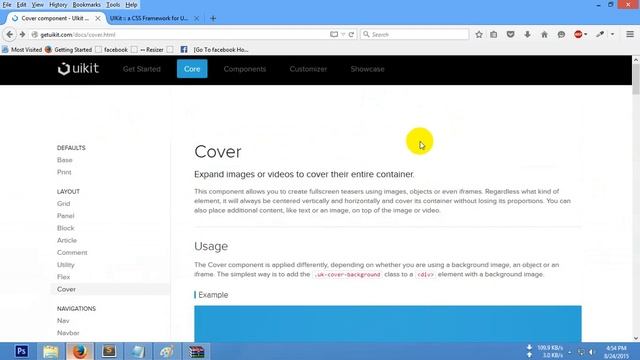640x360 pixels.
Task: Open the chat bubble (Hello) icon
Action: tap(561, 35)
